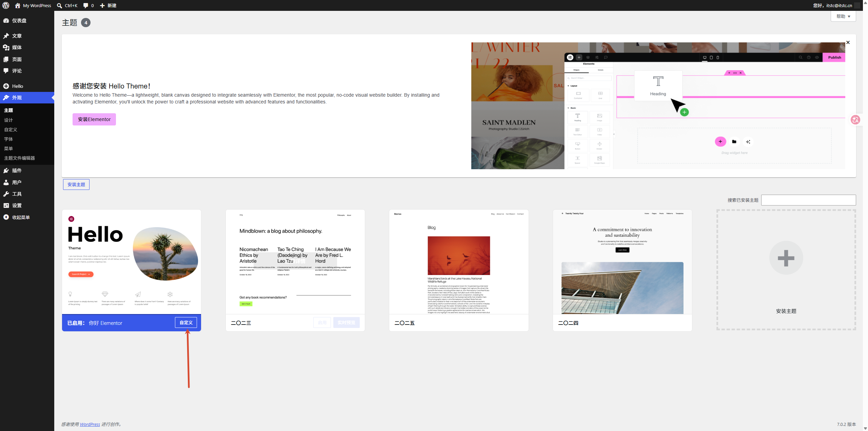Click the Elementor promo banner image
Screen dimensions: 868x431
(x=658, y=106)
